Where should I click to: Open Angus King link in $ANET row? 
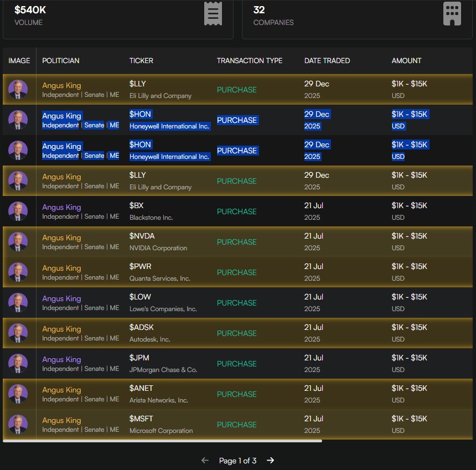61,390
